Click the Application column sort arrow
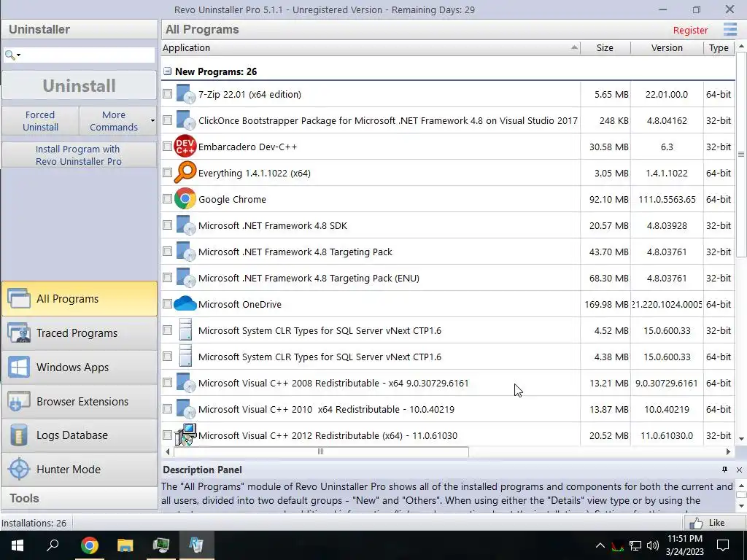The width and height of the screenshot is (747, 560). 574,47
